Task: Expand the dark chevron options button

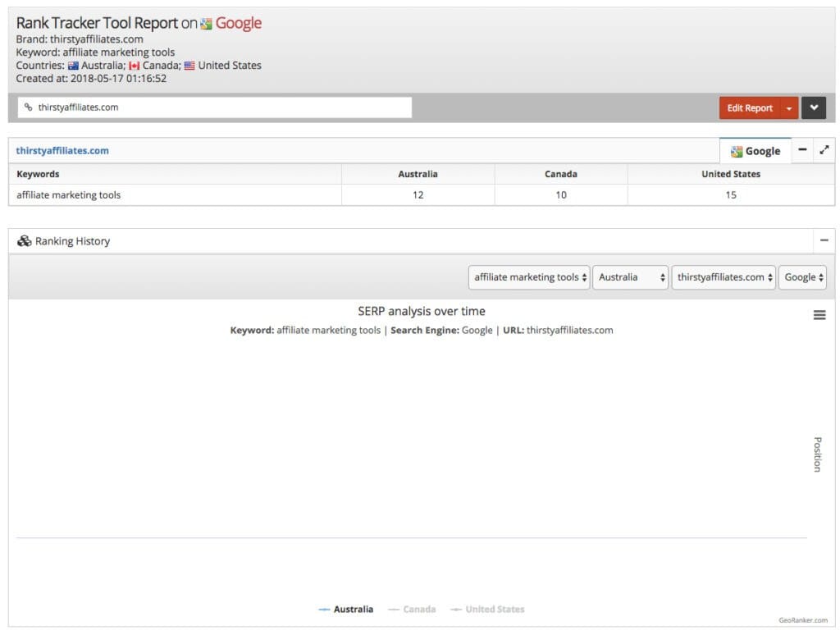Action: click(814, 107)
